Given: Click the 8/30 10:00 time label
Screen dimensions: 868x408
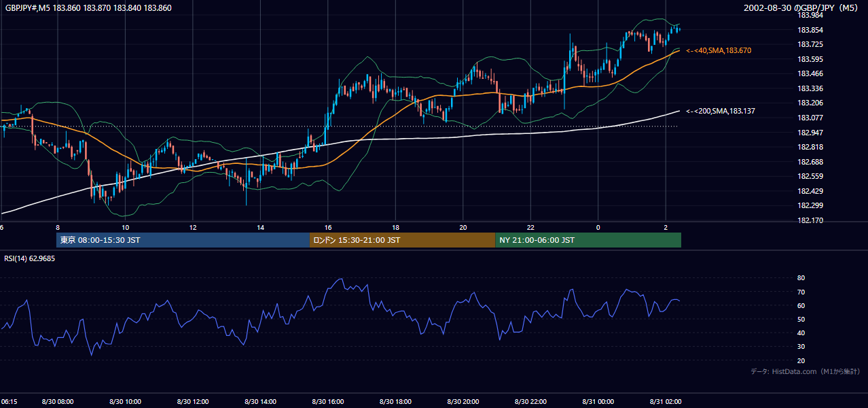Looking at the screenshot, I should pyautogui.click(x=125, y=401).
